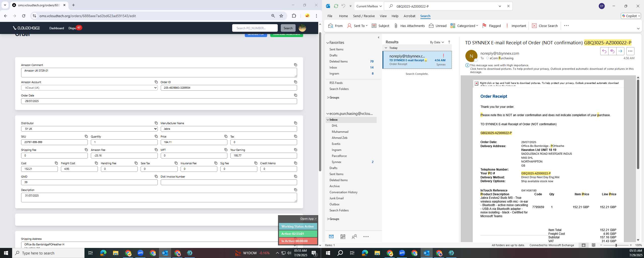Filter search results by Important

[516, 26]
